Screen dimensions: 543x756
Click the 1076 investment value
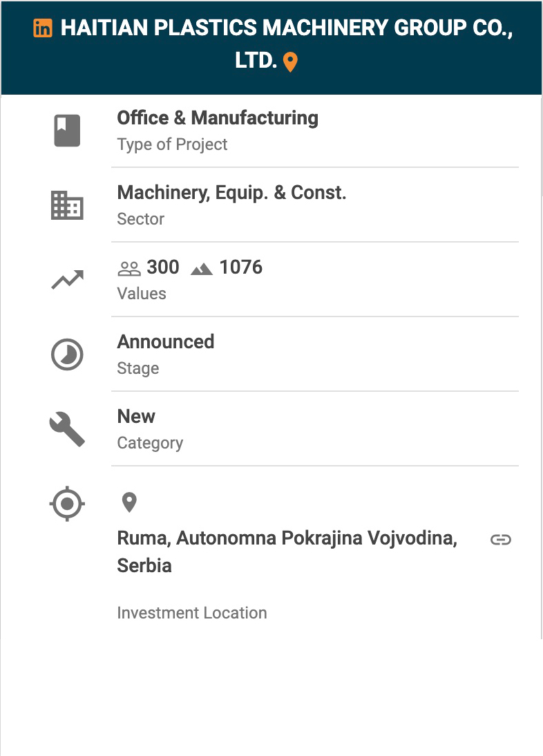tap(241, 267)
